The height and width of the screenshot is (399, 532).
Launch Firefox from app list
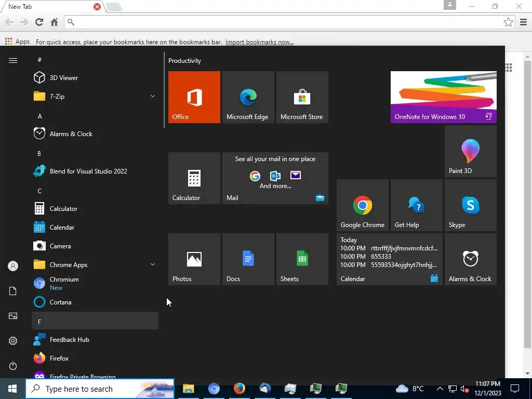pos(95,358)
